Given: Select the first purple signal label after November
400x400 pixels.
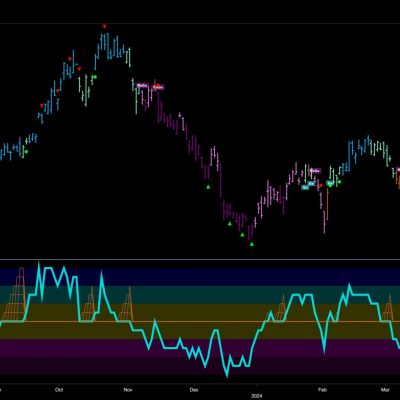Looking at the screenshot, I should (142, 86).
